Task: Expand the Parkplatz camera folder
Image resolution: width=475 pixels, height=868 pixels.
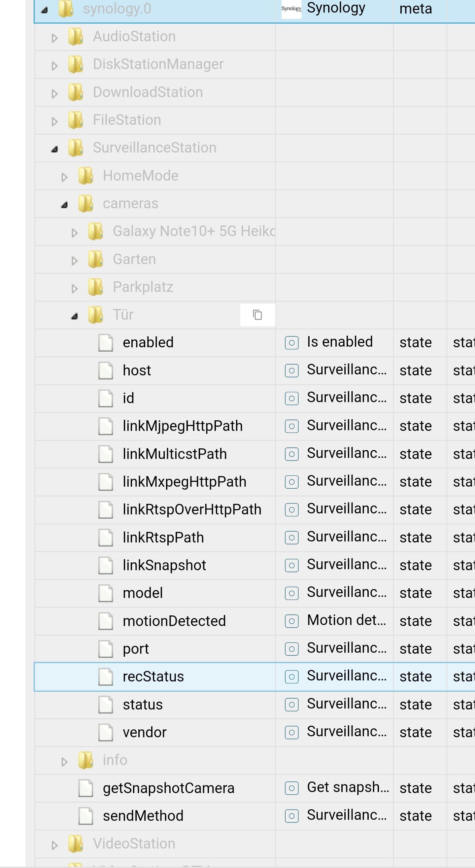Action: coord(75,289)
